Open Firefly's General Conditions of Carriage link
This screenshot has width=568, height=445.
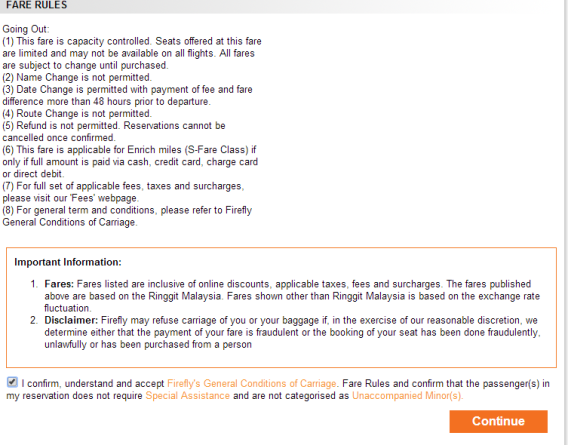pos(251,383)
